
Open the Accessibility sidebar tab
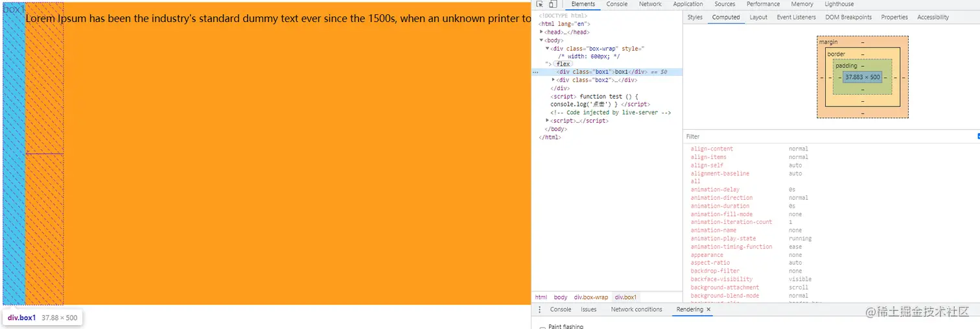(933, 18)
